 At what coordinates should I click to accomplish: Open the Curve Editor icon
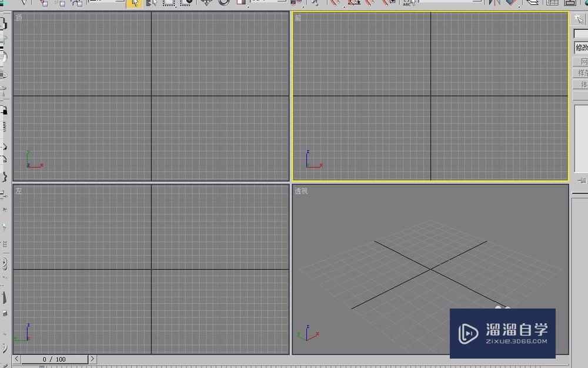click(552, 2)
